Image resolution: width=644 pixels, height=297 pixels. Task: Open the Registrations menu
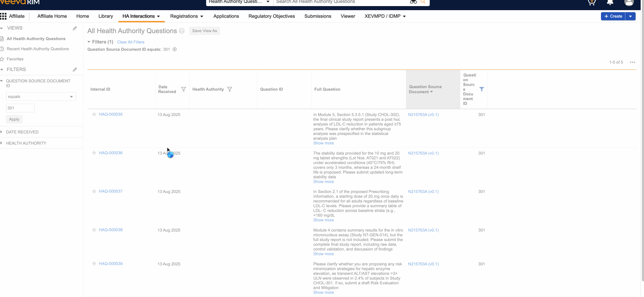(187, 16)
